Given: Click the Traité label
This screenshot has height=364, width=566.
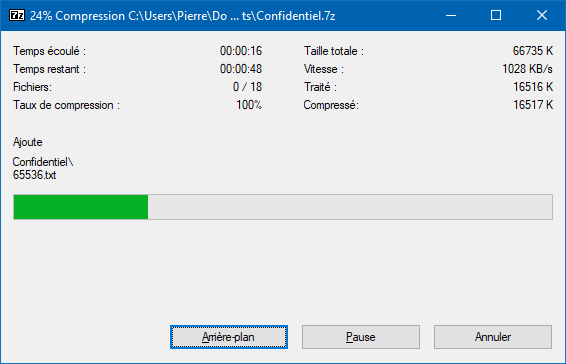Looking at the screenshot, I should tap(320, 87).
